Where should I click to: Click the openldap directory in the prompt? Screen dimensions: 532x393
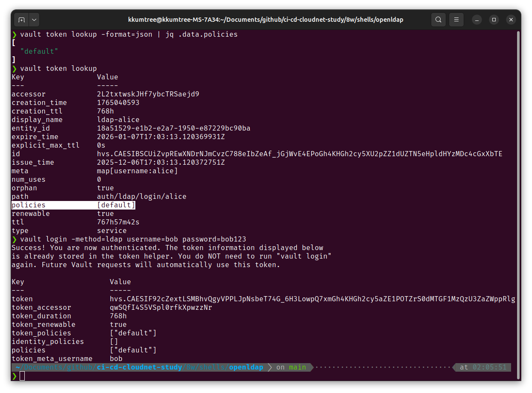tap(246, 367)
